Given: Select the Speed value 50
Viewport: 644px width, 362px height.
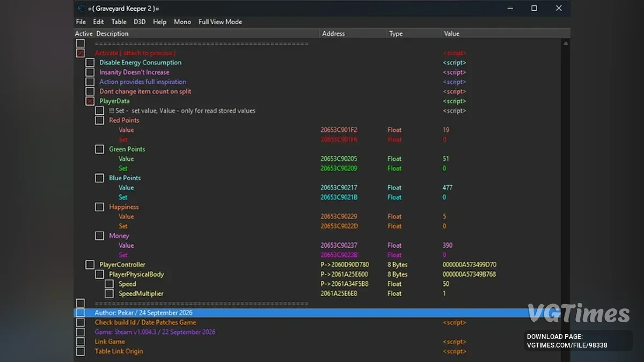Looking at the screenshot, I should [x=446, y=284].
